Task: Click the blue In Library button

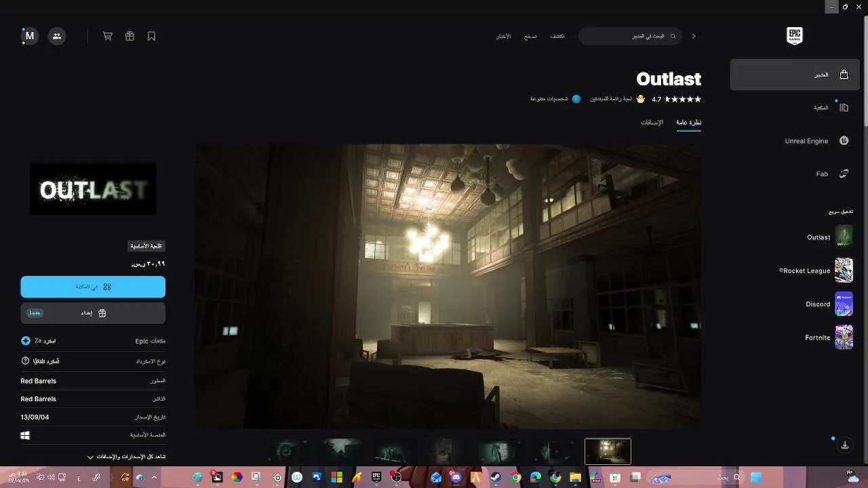Action: tap(93, 287)
